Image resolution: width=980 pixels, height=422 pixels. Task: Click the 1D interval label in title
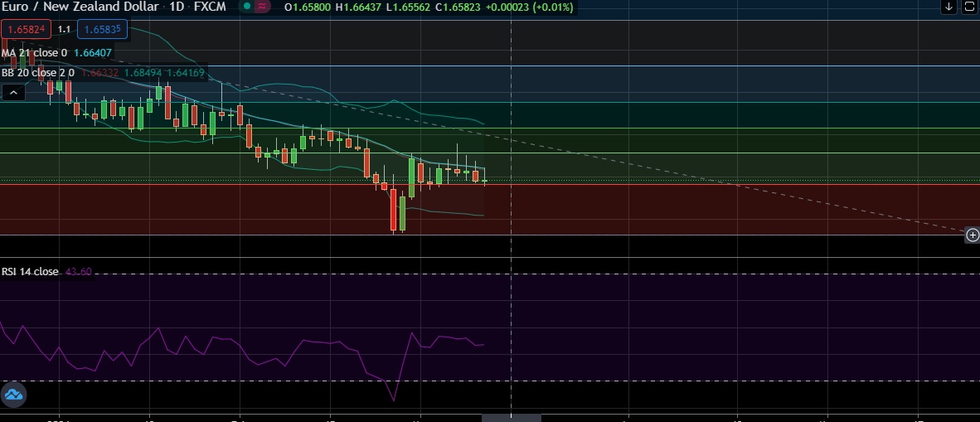pyautogui.click(x=175, y=7)
